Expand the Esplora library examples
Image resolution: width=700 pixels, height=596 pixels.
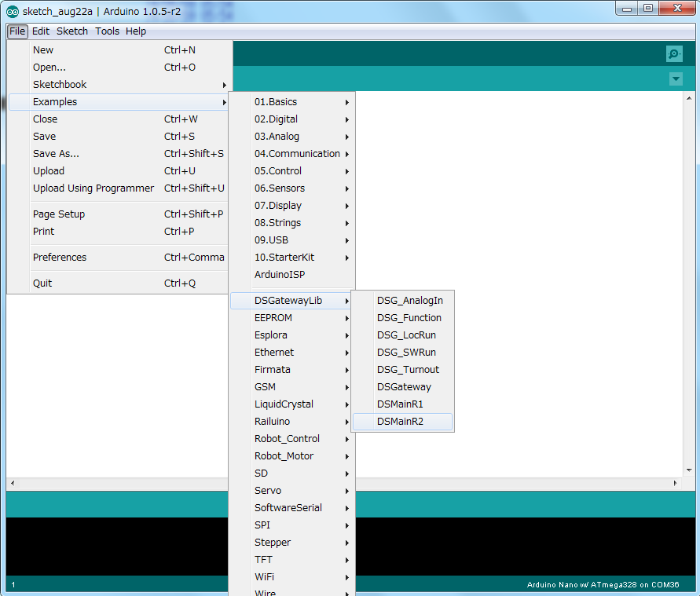[x=292, y=335]
